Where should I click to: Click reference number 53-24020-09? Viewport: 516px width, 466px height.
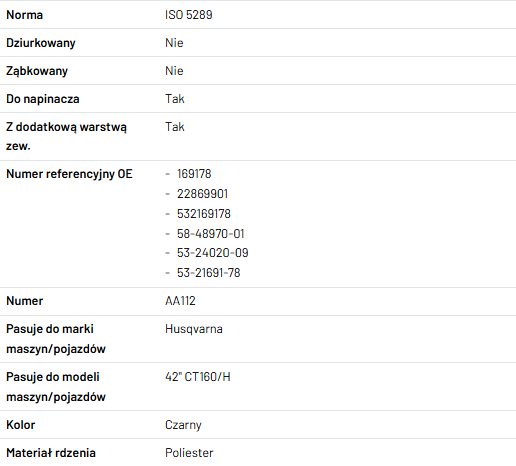tap(213, 253)
